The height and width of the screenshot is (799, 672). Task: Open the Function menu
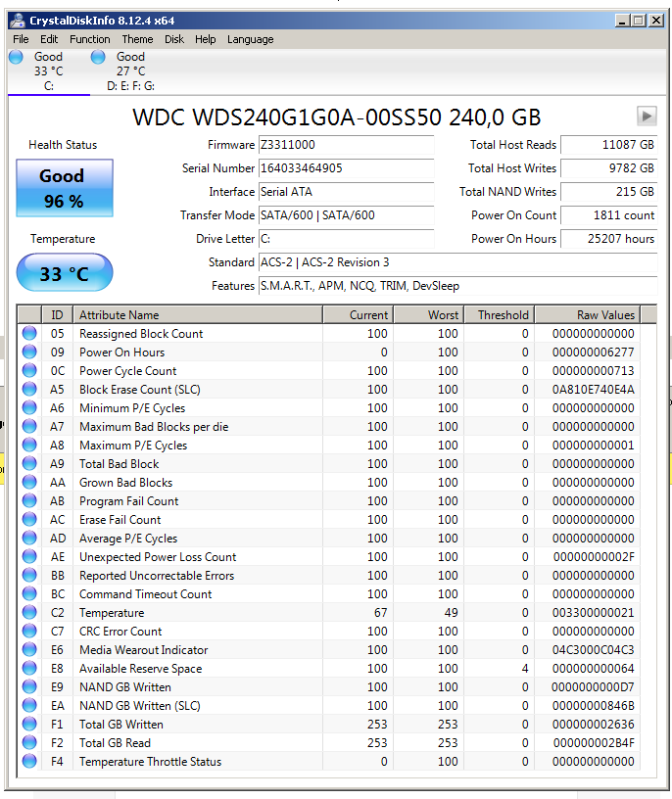[x=90, y=39]
